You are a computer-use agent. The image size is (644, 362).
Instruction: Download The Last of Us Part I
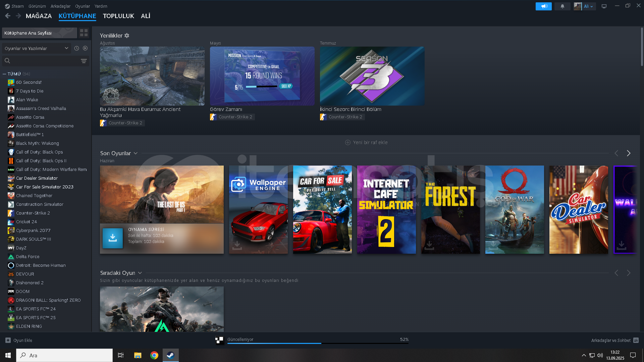click(113, 238)
